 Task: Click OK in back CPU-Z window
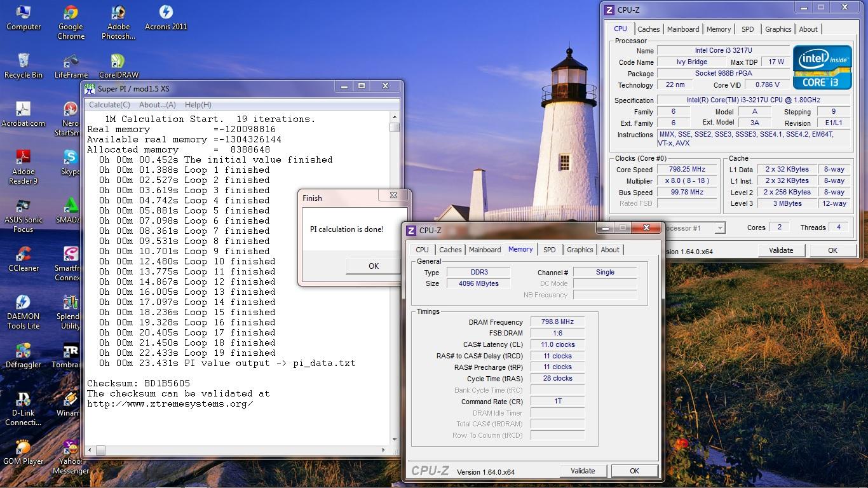(832, 250)
